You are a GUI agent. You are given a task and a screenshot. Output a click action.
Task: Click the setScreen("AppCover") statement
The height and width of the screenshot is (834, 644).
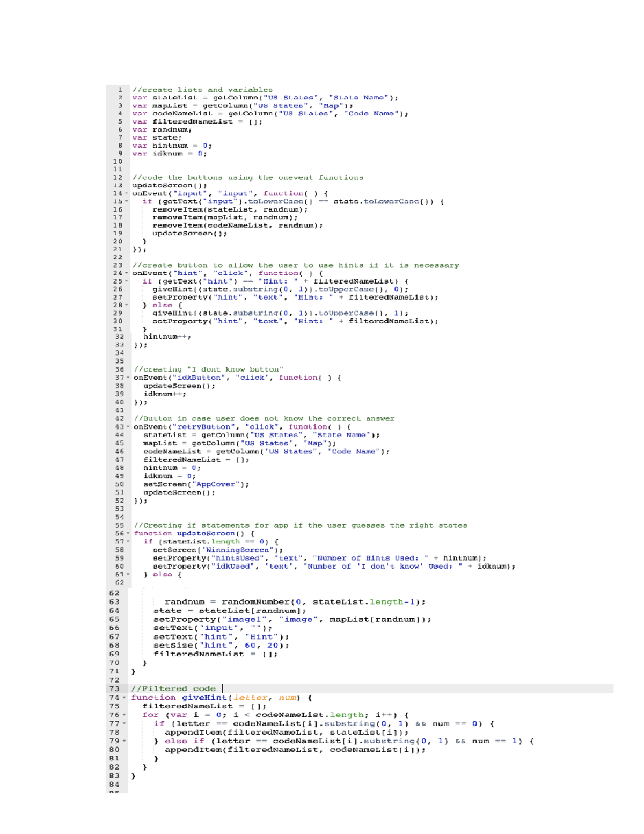(196, 484)
